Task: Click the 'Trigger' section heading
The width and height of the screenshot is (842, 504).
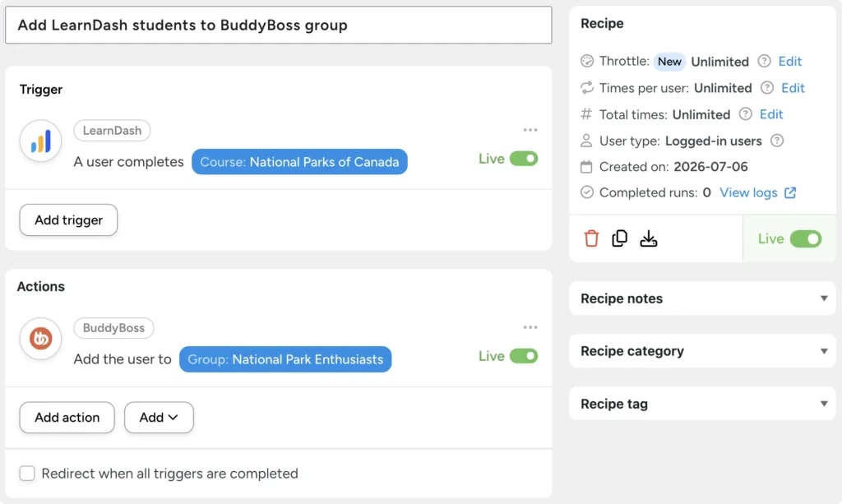Action: pyautogui.click(x=41, y=89)
